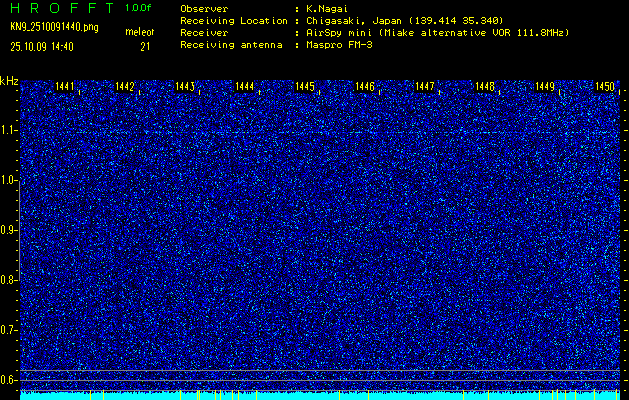The image size is (629, 400).
Task: Click the meteor count value 21
Action: tap(145, 46)
